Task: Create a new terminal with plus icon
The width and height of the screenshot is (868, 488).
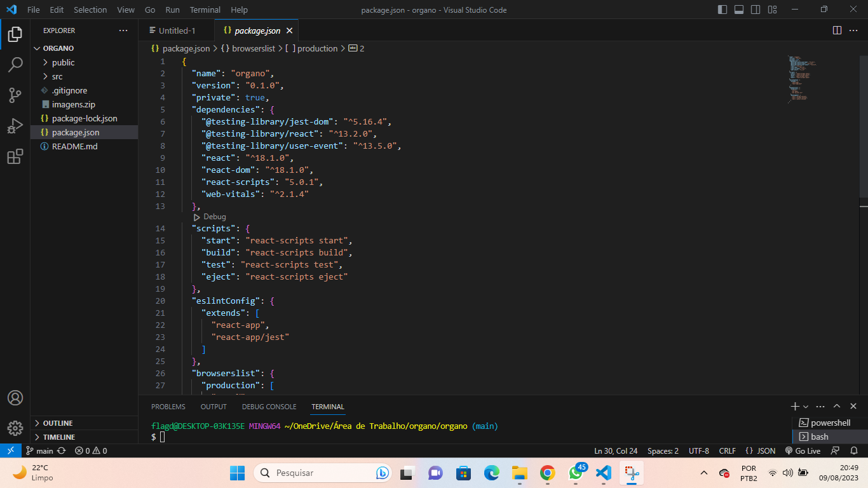Action: 795,406
